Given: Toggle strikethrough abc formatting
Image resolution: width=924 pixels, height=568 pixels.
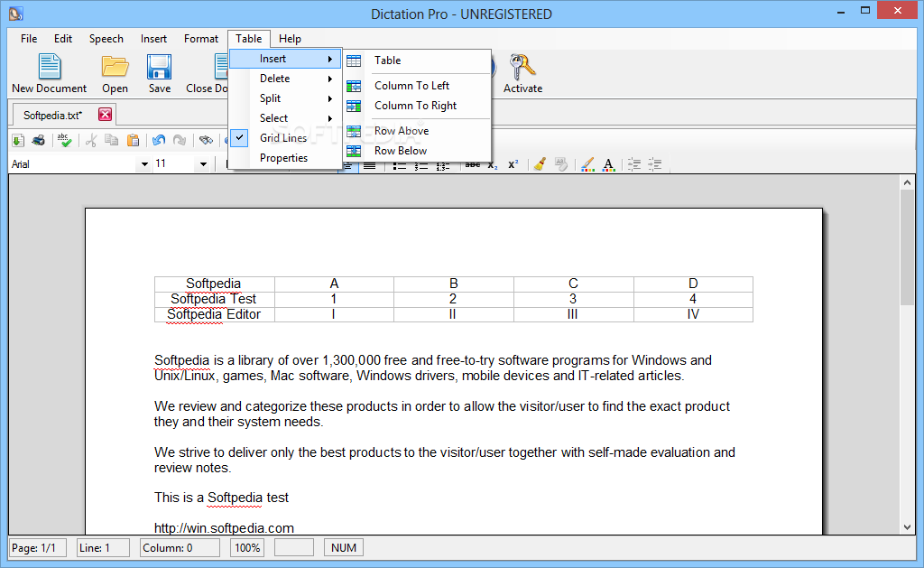Looking at the screenshot, I should click(473, 165).
